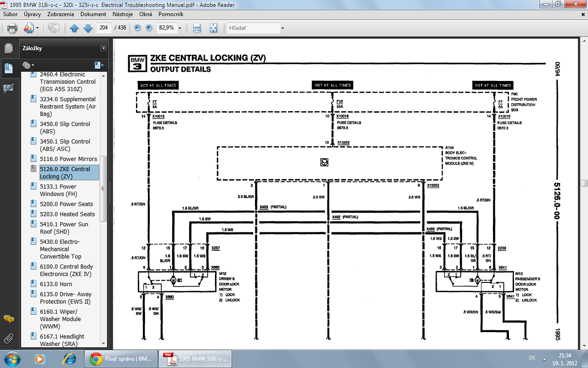Click the page number input field
This screenshot has height=368, width=588.
[103, 28]
